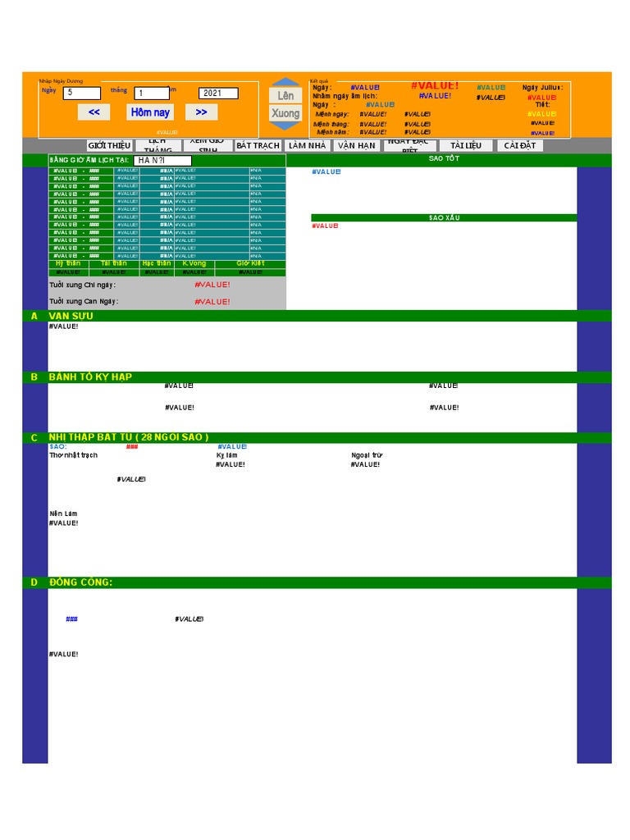This screenshot has width=630, height=840.
Task: Click the >> next day button
Action: [x=201, y=112]
